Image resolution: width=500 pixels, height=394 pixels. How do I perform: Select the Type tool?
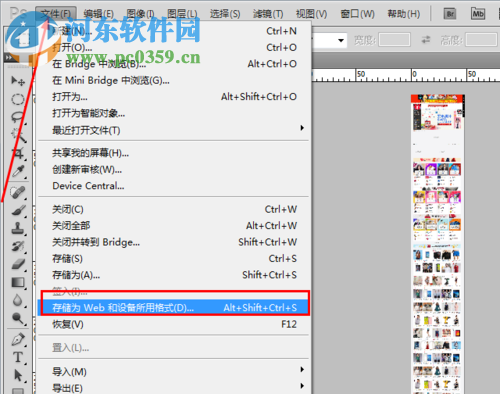click(18, 358)
